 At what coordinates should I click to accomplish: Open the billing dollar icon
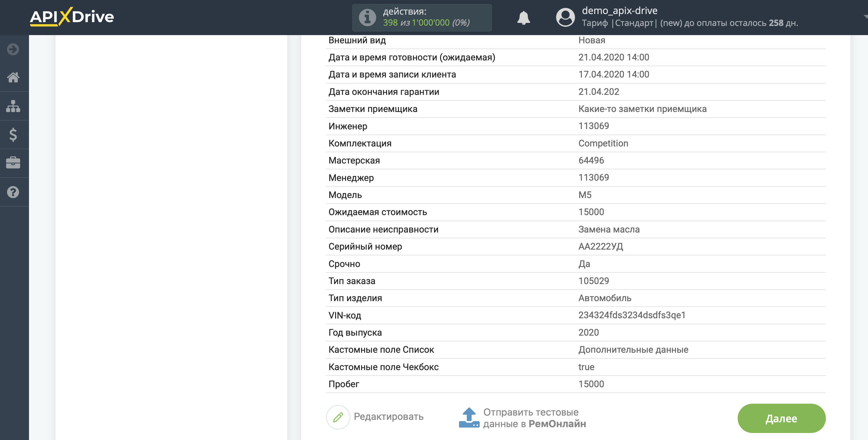tap(13, 135)
